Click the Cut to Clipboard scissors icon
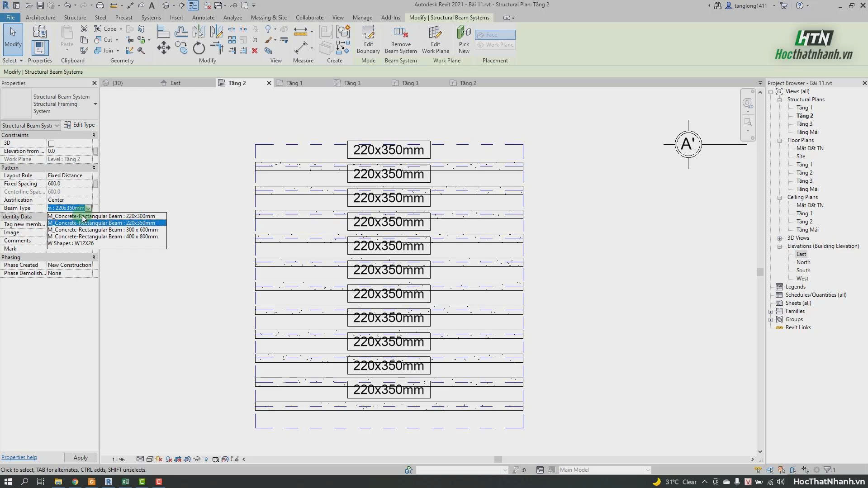The image size is (868, 488). click(x=84, y=28)
